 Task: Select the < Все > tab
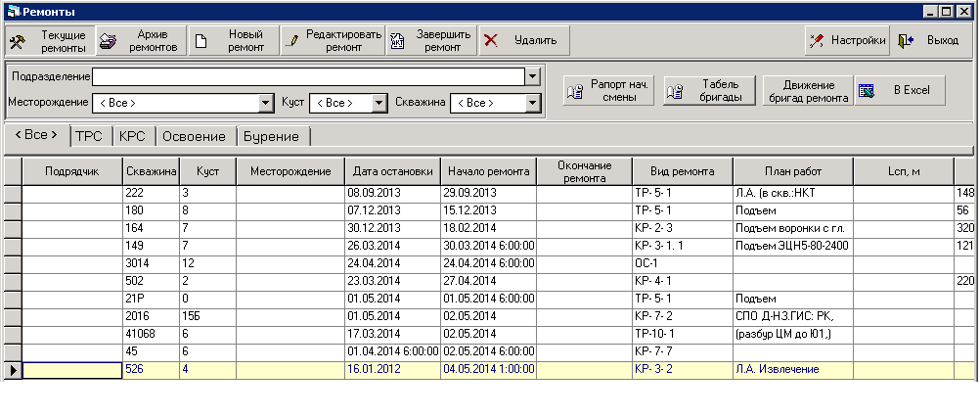click(x=37, y=134)
